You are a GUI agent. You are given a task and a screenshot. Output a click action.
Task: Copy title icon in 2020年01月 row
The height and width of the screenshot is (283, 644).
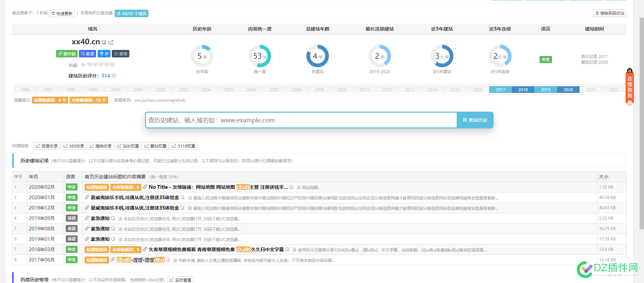point(182,197)
